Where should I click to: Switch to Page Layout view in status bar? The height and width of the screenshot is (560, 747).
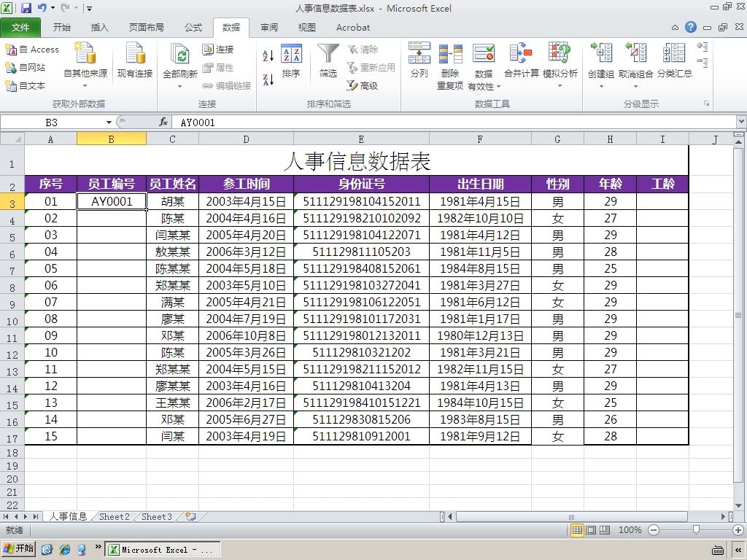tap(591, 530)
